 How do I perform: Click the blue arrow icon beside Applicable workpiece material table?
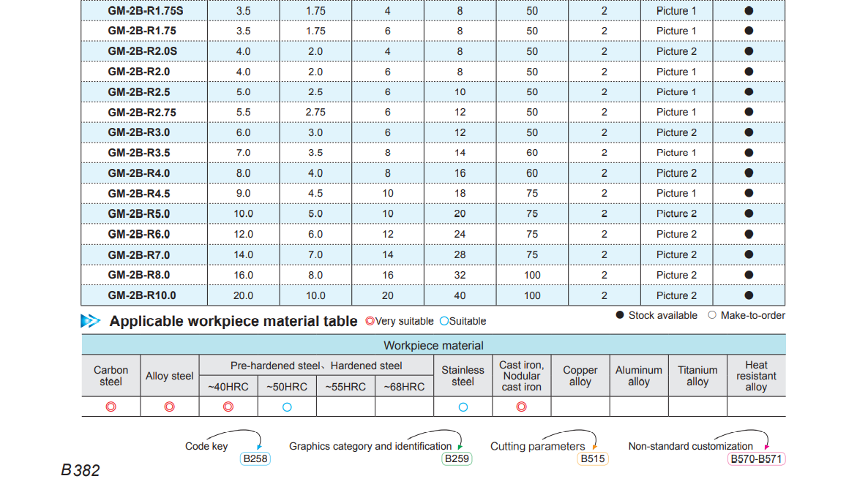tap(90, 321)
